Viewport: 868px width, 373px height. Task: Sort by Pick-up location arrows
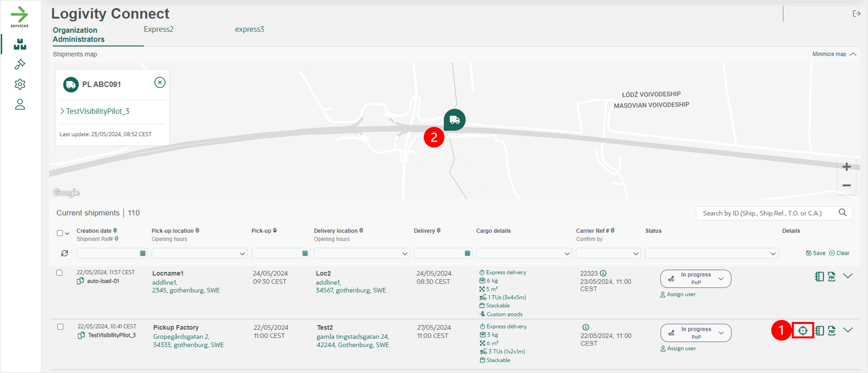pyautogui.click(x=197, y=230)
